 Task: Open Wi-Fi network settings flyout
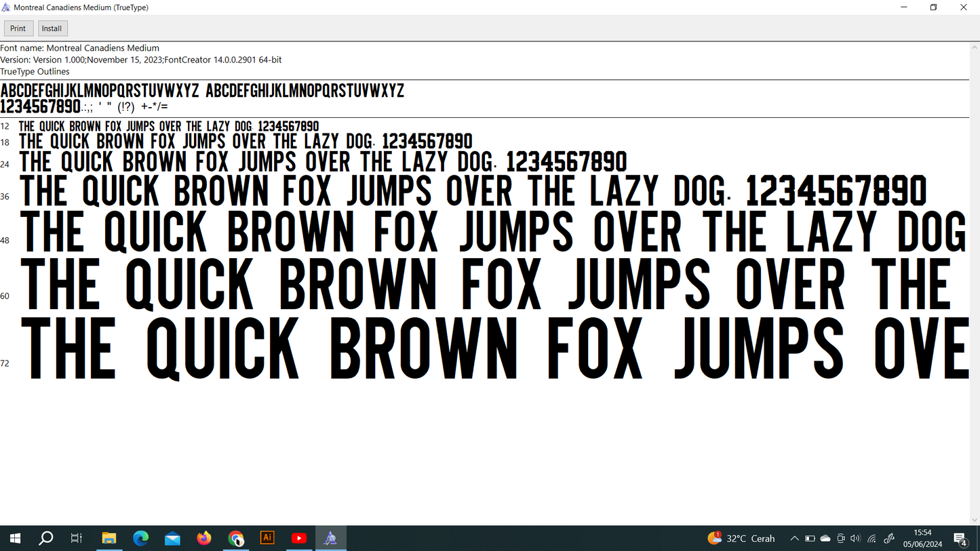872,538
